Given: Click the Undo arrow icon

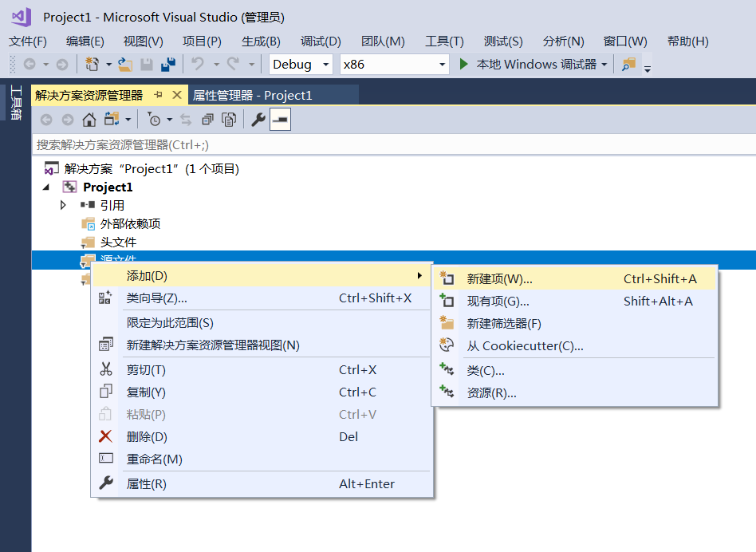Looking at the screenshot, I should (198, 64).
